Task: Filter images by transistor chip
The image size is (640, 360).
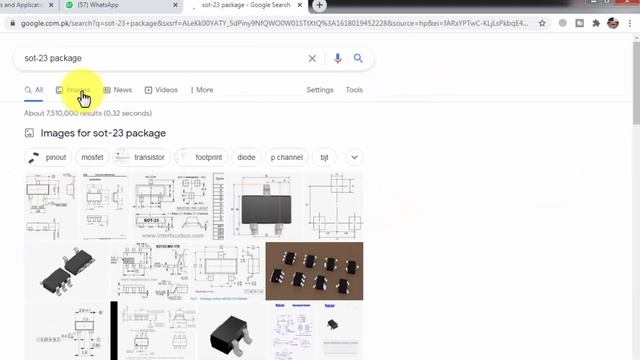Action: click(141, 157)
